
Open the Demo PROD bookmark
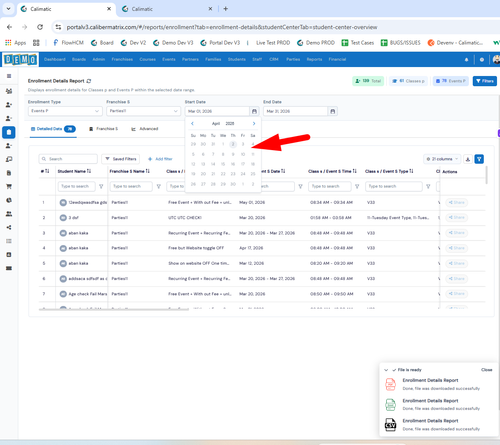pos(316,43)
